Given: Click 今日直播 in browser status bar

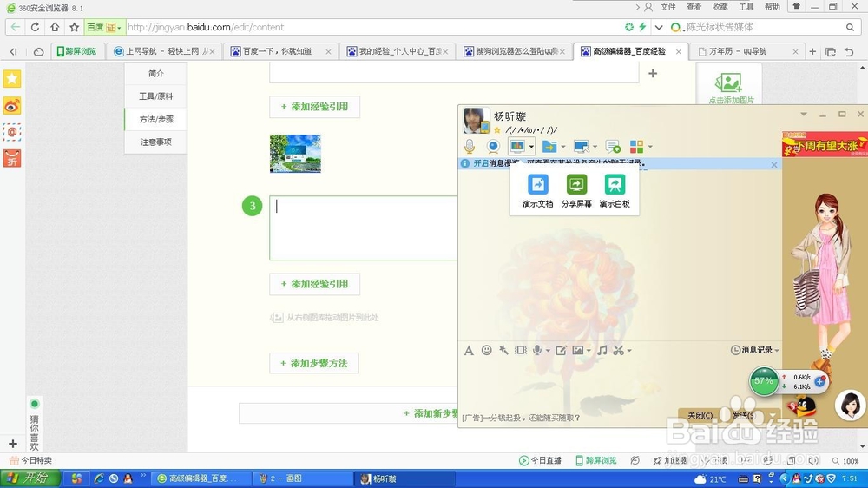Looking at the screenshot, I should coord(540,460).
